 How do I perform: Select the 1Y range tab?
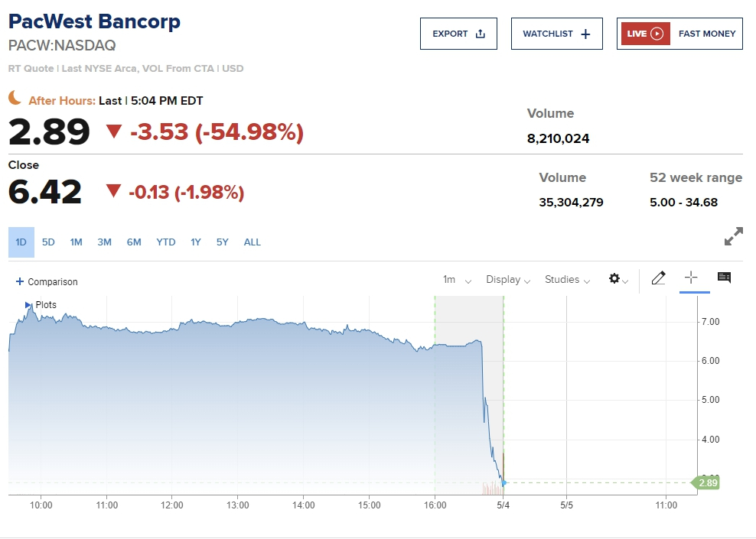(196, 242)
